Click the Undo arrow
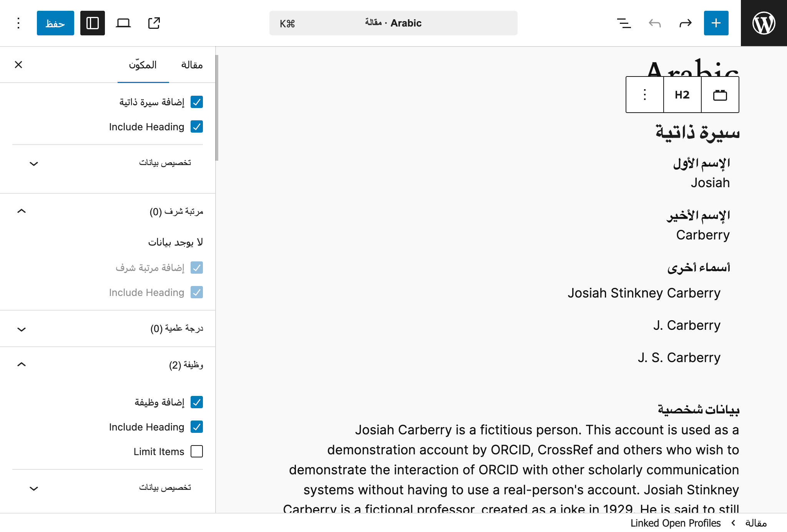Image resolution: width=787 pixels, height=532 pixels. [654, 23]
